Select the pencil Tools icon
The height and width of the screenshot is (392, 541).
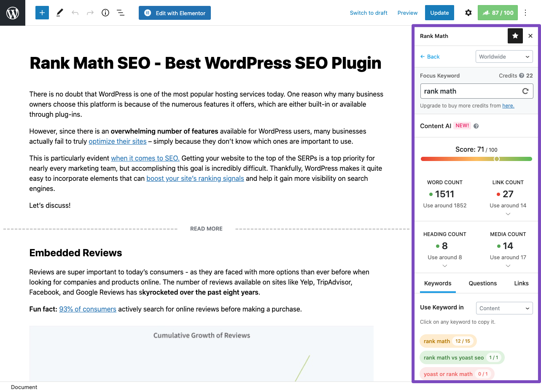[59, 13]
